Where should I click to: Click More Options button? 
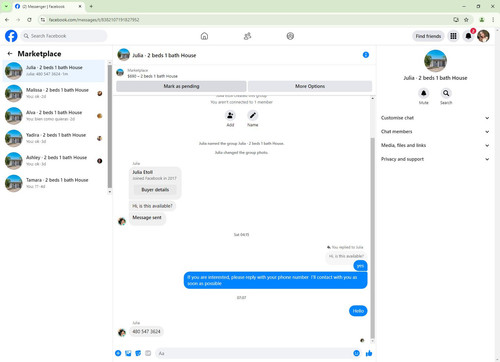[x=310, y=86]
